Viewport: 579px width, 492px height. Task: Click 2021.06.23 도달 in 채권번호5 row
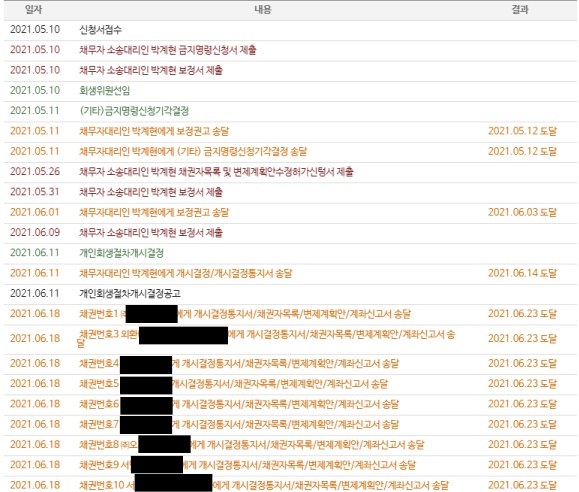(523, 384)
